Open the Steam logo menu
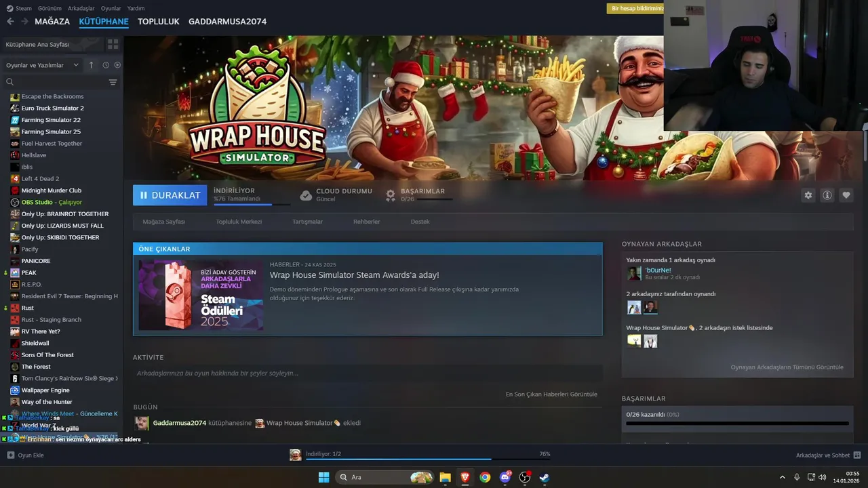868x488 pixels. pos(9,8)
